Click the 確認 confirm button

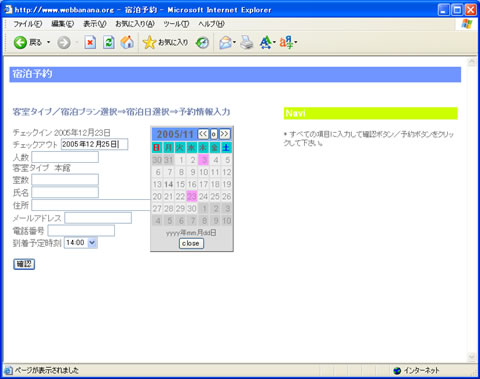click(x=24, y=264)
